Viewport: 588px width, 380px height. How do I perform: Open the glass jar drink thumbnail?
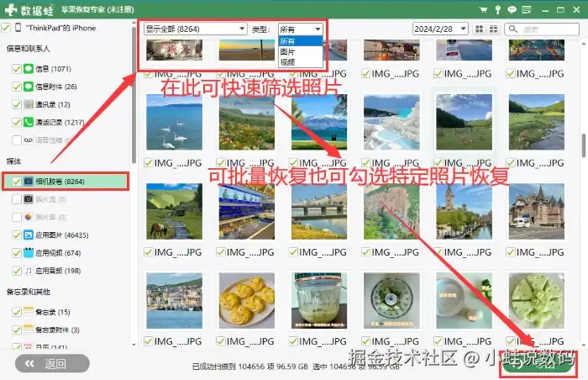(319, 300)
